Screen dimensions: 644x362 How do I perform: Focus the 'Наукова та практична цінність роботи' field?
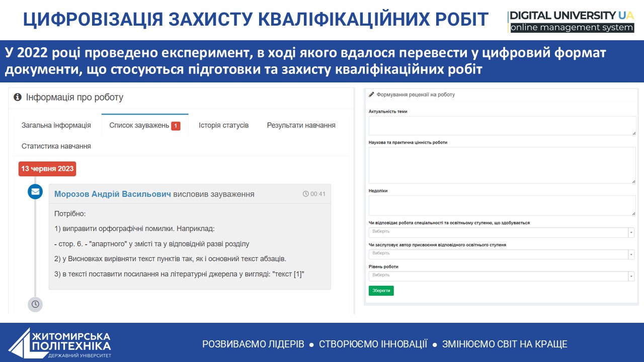click(x=502, y=165)
